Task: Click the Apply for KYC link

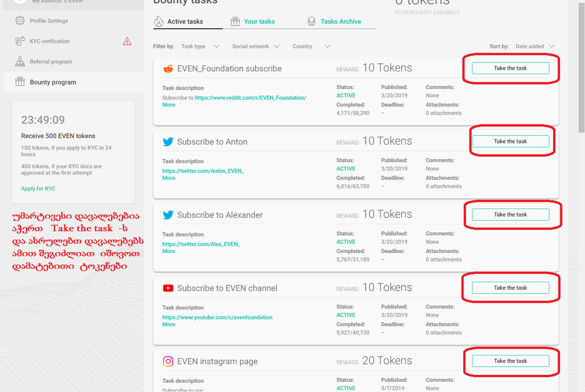Action: (x=38, y=189)
